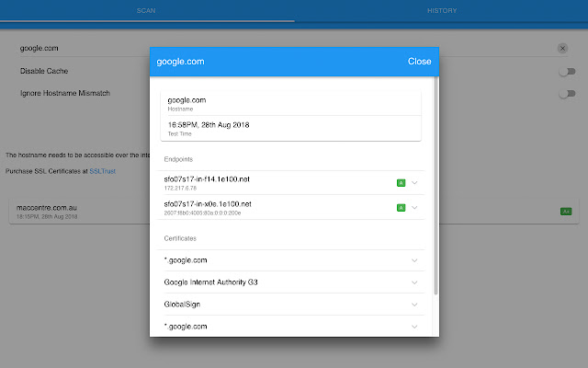Click the A+ badge on maccentre.com.au

tap(566, 212)
